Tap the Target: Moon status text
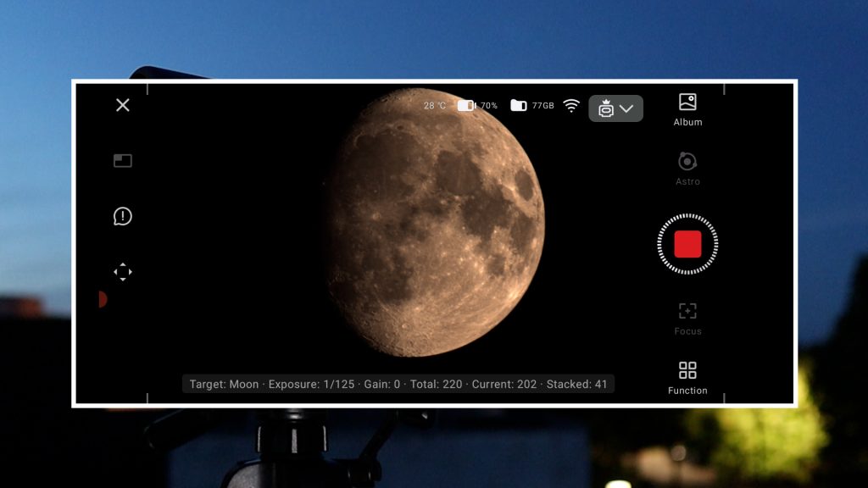The image size is (868, 488). 224,384
